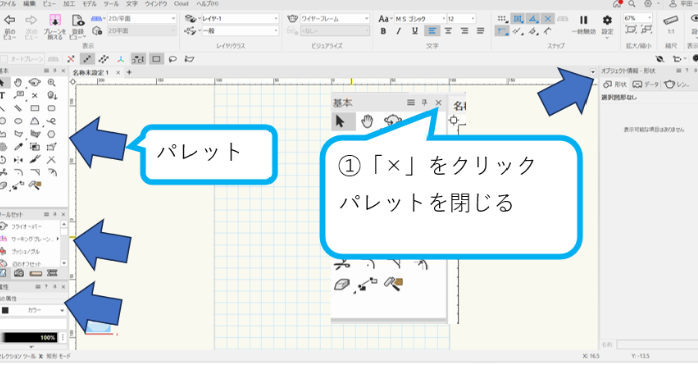Open the font size 12 dropdown
The height and width of the screenshot is (365, 698).
[461, 19]
